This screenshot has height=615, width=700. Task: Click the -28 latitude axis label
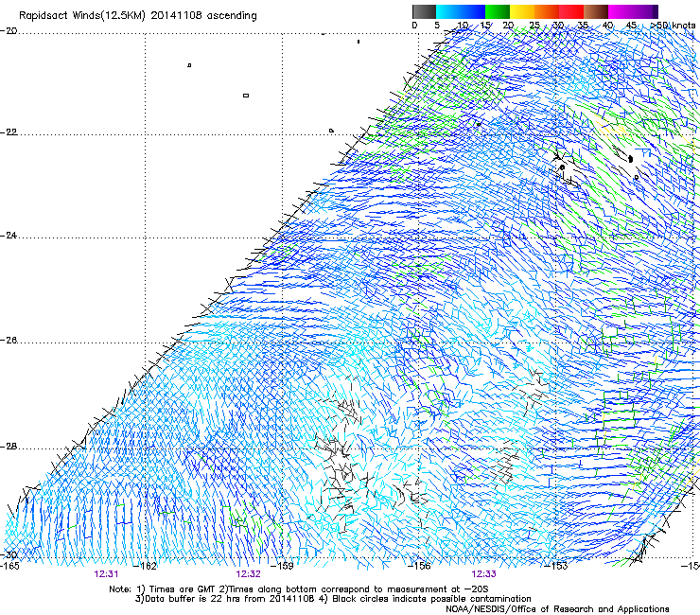coord(9,447)
